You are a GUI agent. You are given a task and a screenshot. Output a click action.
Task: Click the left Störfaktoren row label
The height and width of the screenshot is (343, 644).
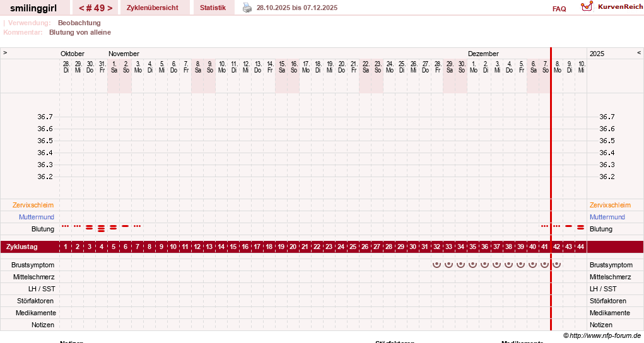pyautogui.click(x=35, y=301)
